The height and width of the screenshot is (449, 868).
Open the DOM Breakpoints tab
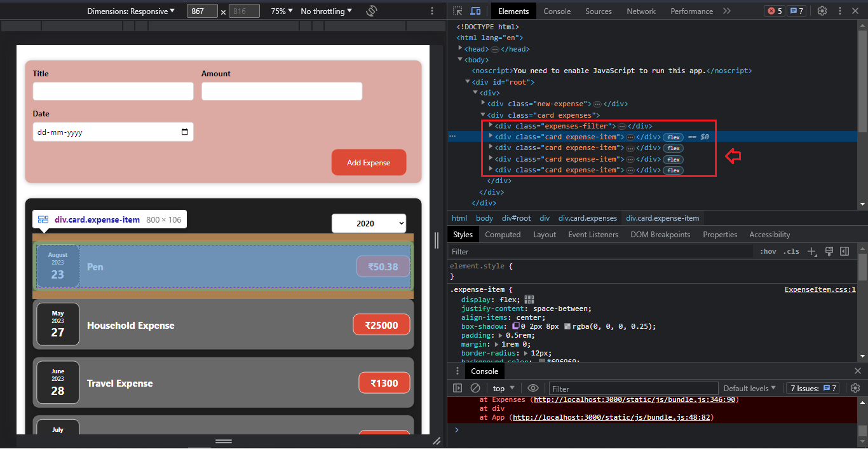coord(660,235)
